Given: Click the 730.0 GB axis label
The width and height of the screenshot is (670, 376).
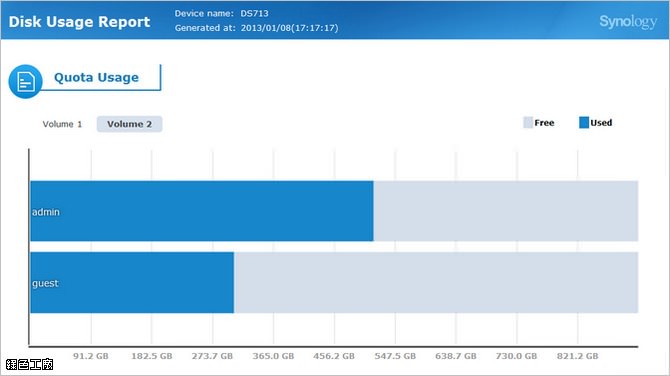Looking at the screenshot, I should pyautogui.click(x=516, y=356).
